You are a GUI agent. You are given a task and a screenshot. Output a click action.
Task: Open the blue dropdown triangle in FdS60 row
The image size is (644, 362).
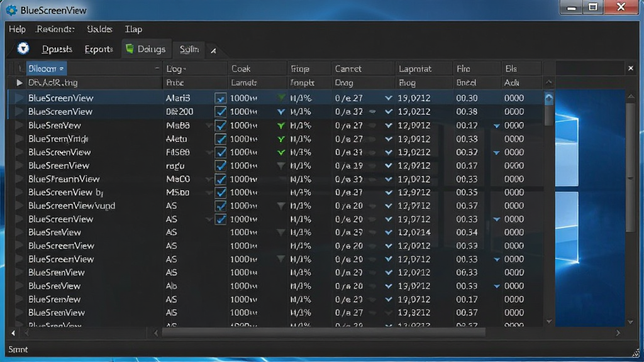[497, 153]
